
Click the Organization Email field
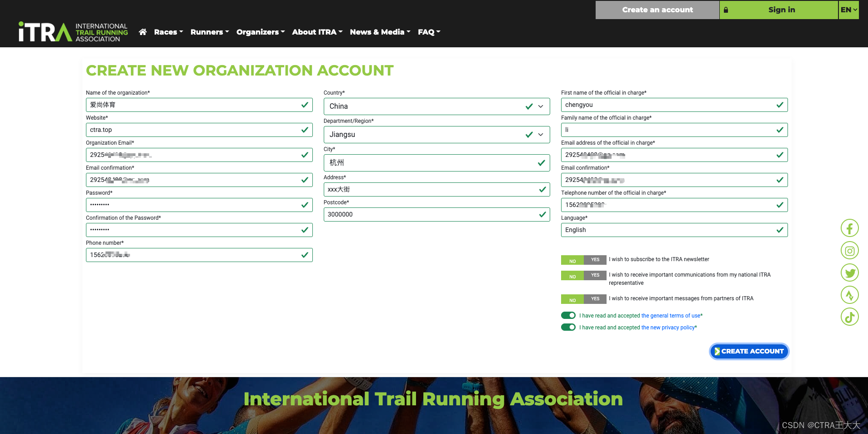(199, 155)
